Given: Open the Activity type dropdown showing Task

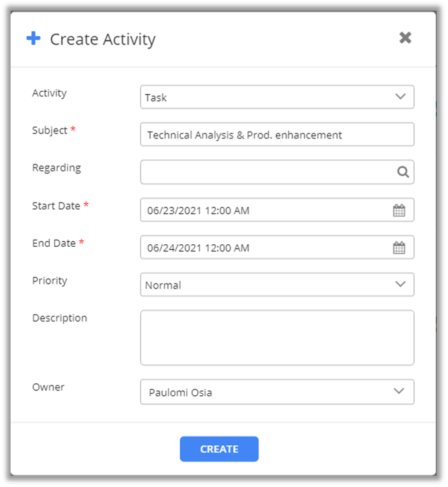Looking at the screenshot, I should coord(277,97).
